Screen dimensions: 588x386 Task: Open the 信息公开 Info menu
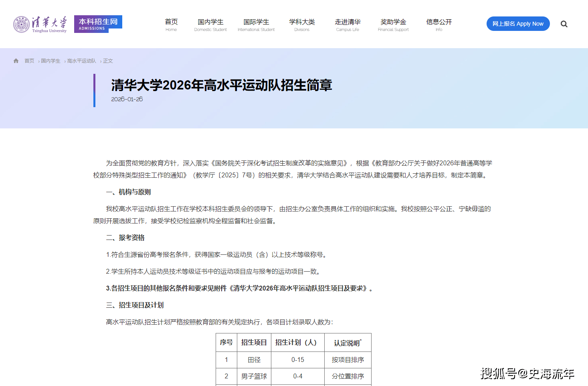(x=439, y=24)
